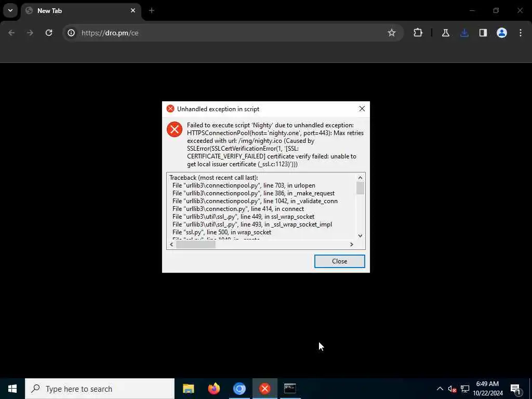Click the taskbar search box
The image size is (532, 399).
pos(100,389)
